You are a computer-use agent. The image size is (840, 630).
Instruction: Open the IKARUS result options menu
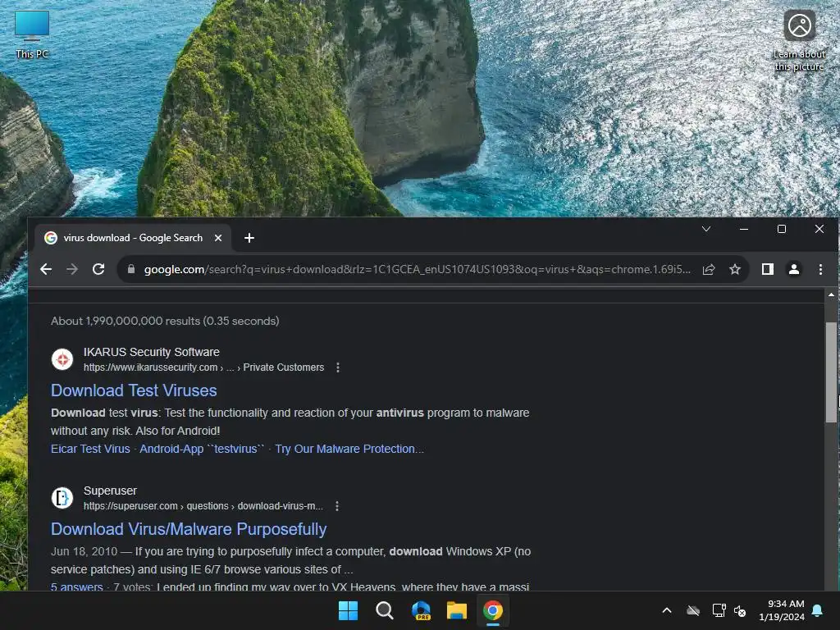coord(337,367)
